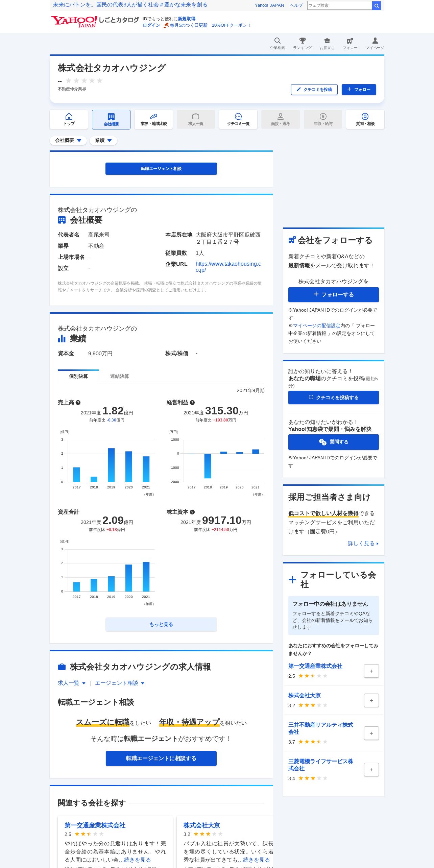Screen dimensions: 434x868
Task: Focus the ウェブ検索 input field
Action: (339, 5)
